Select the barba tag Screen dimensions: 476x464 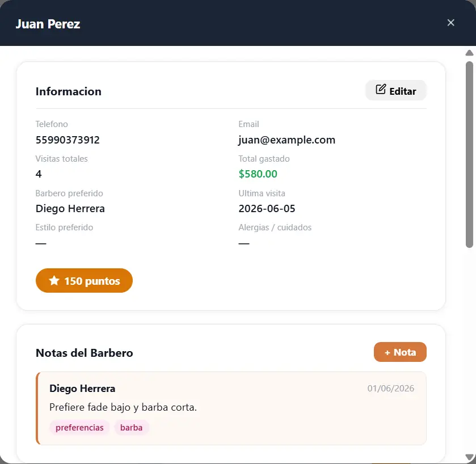[131, 428]
